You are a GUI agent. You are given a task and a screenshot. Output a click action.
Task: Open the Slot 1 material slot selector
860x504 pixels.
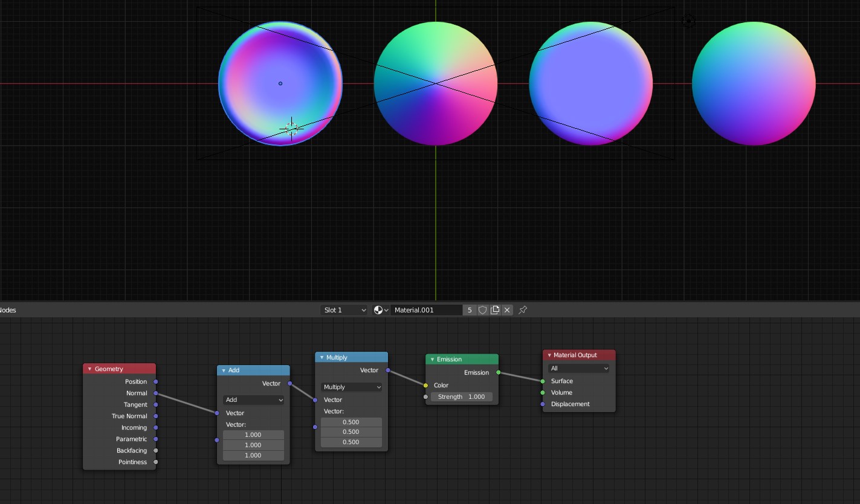coord(343,309)
